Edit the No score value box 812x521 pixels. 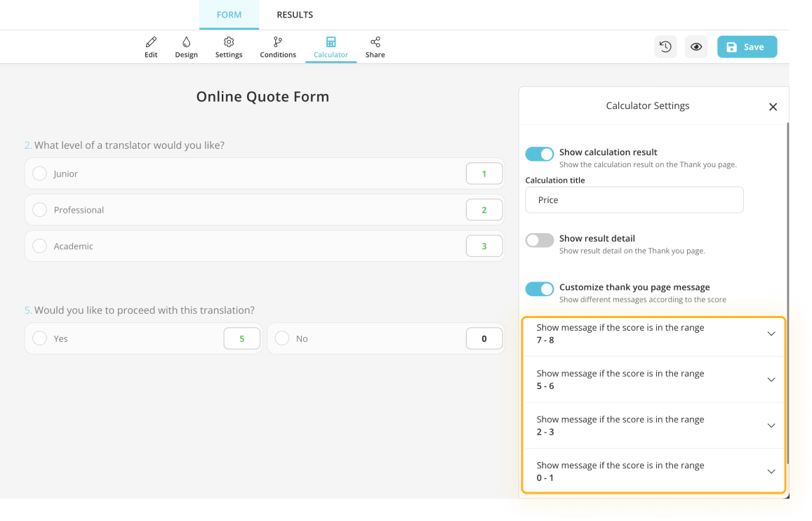tap(484, 338)
